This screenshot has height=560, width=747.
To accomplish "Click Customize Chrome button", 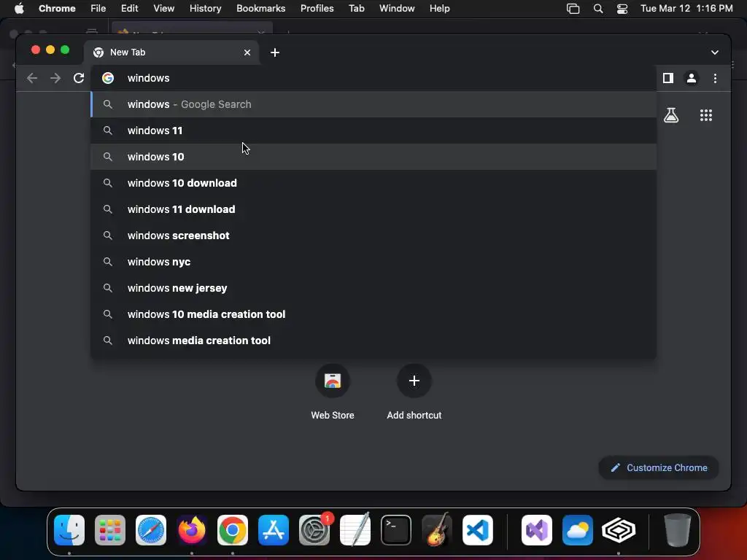I will pos(659,467).
